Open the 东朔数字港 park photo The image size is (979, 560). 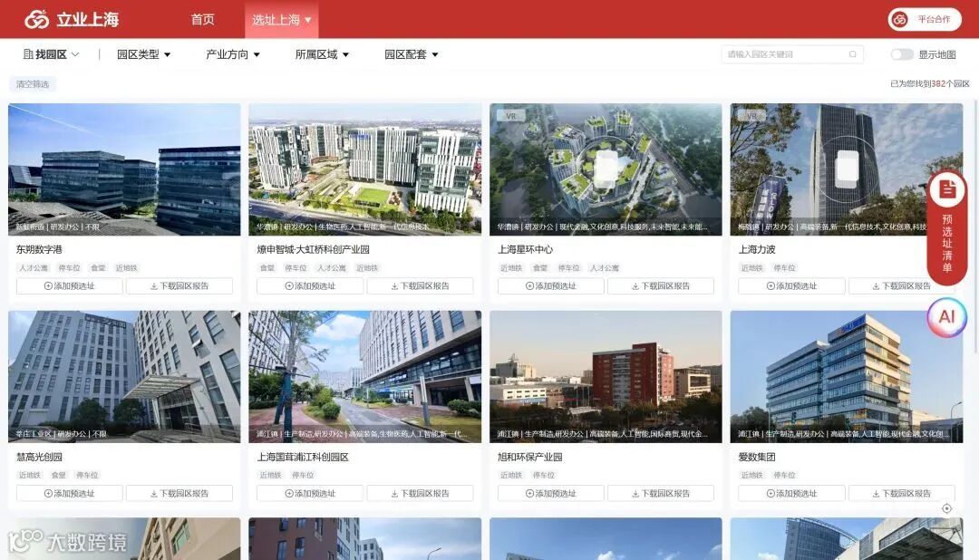[x=124, y=169]
